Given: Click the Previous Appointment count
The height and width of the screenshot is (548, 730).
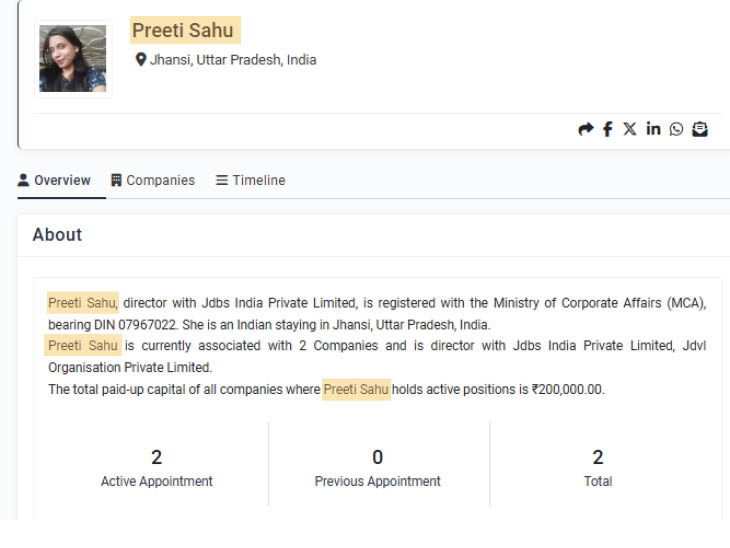Looking at the screenshot, I should pos(377,458).
